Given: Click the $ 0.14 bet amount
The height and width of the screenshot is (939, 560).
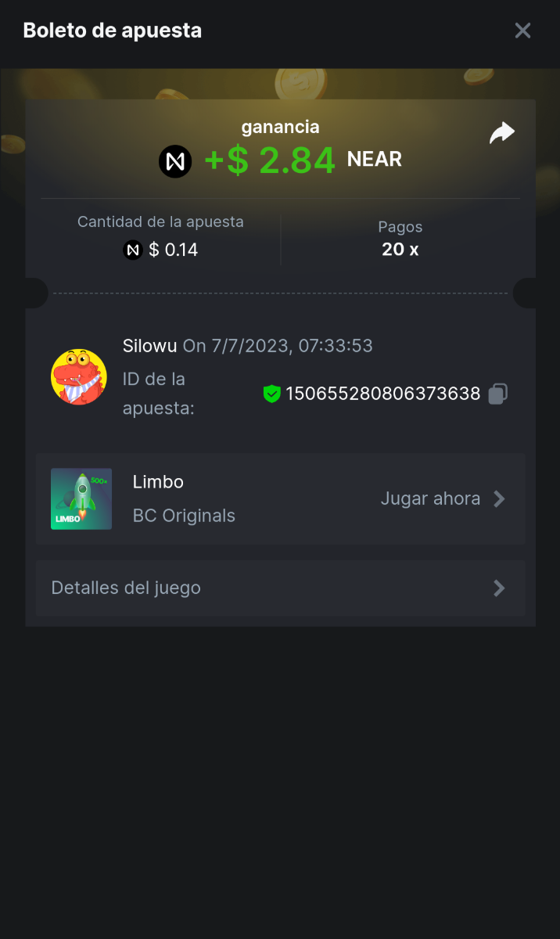Looking at the screenshot, I should pos(173,250).
